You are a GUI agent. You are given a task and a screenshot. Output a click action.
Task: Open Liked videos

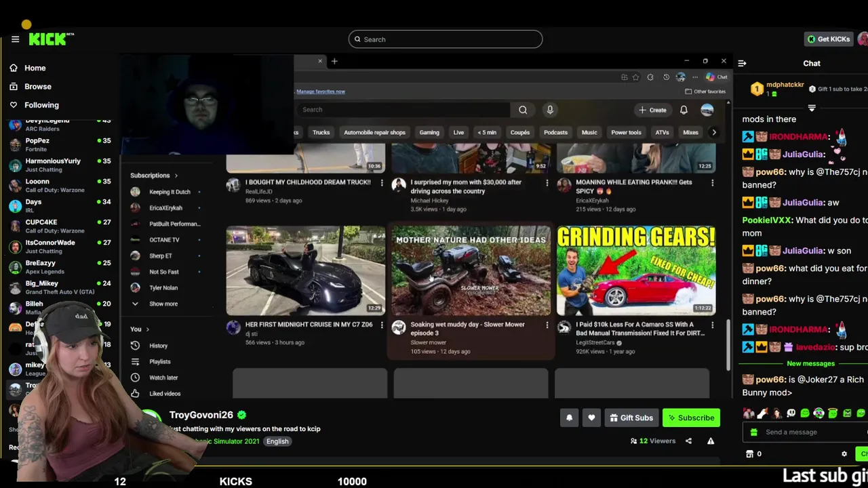[x=157, y=393]
